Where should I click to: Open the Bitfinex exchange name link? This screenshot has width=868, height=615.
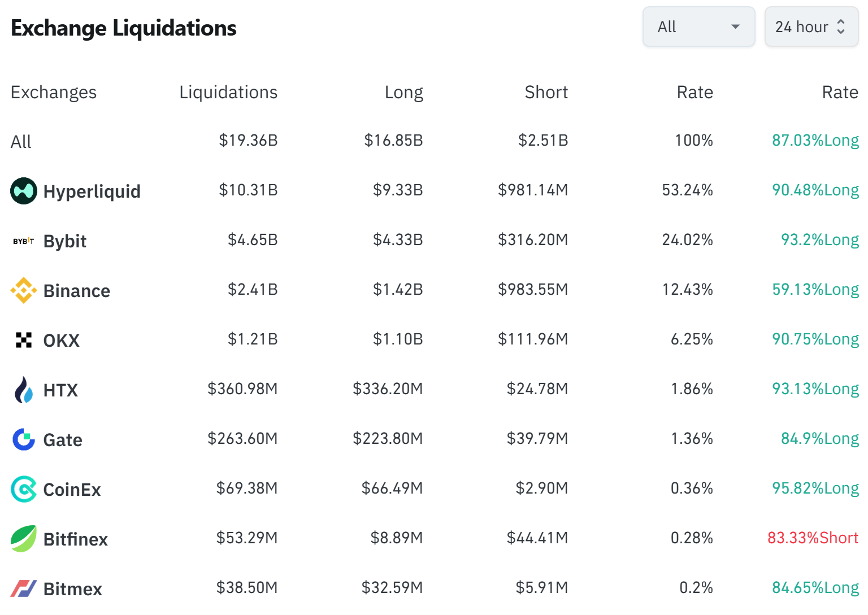76,539
